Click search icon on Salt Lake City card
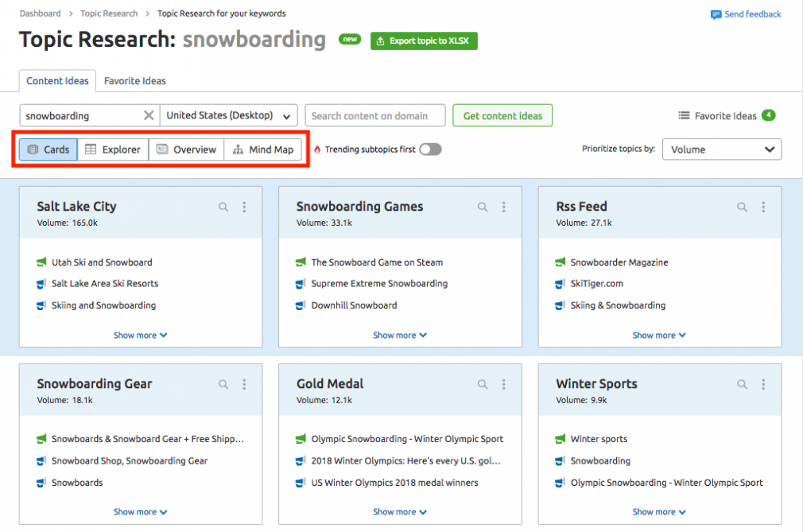Image resolution: width=803 pixels, height=532 pixels. [223, 207]
